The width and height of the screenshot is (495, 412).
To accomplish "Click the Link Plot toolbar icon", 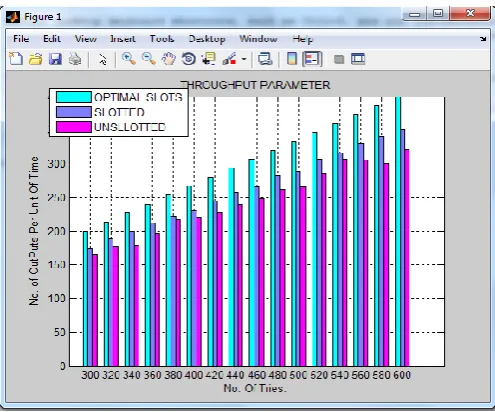I will click(x=265, y=59).
